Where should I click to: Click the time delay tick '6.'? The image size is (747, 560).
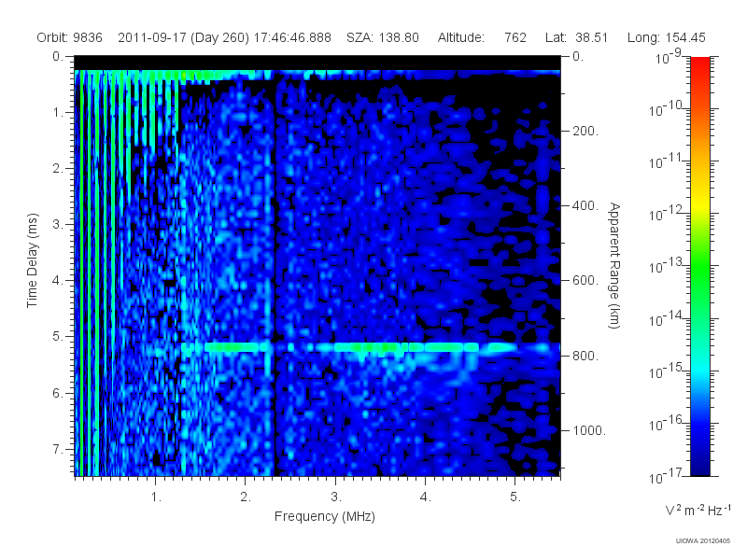tap(58, 393)
